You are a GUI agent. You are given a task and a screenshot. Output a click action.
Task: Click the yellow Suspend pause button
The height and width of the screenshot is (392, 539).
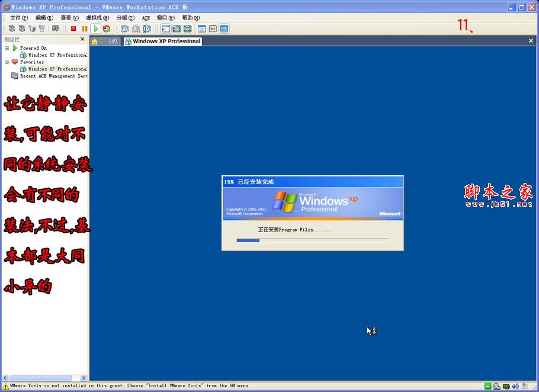point(84,29)
